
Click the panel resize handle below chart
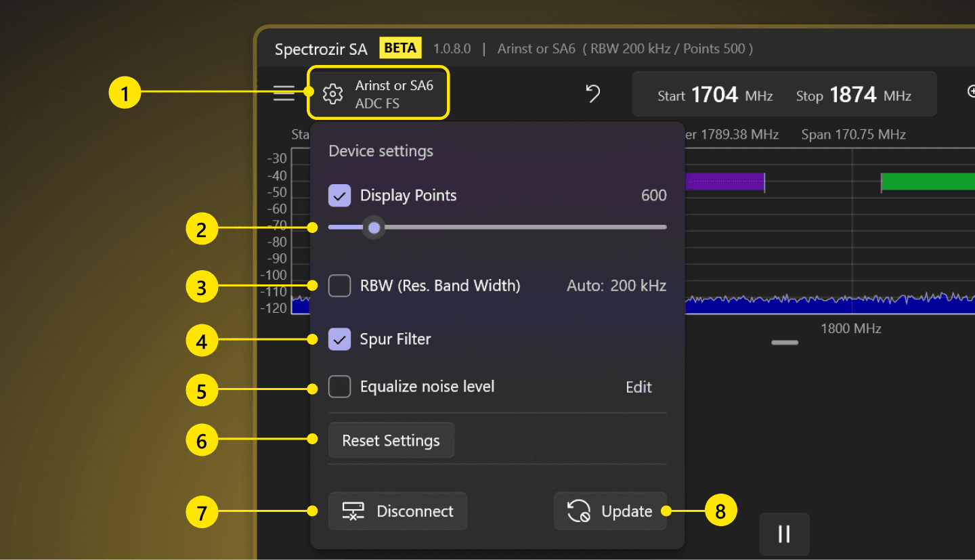pos(785,343)
